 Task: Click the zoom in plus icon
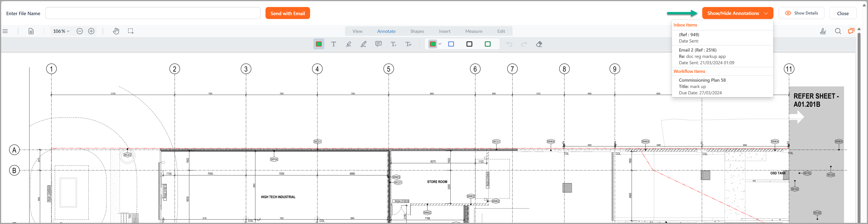pos(91,31)
